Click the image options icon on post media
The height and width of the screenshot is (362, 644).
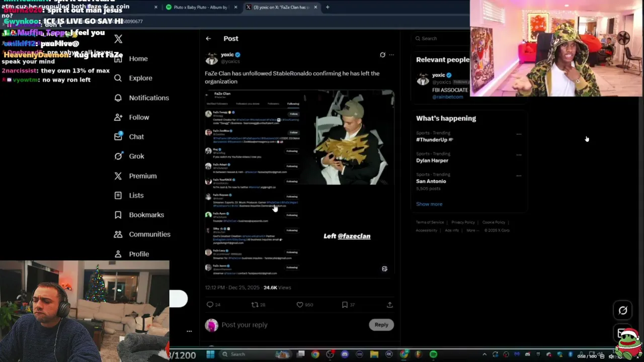[x=384, y=269]
